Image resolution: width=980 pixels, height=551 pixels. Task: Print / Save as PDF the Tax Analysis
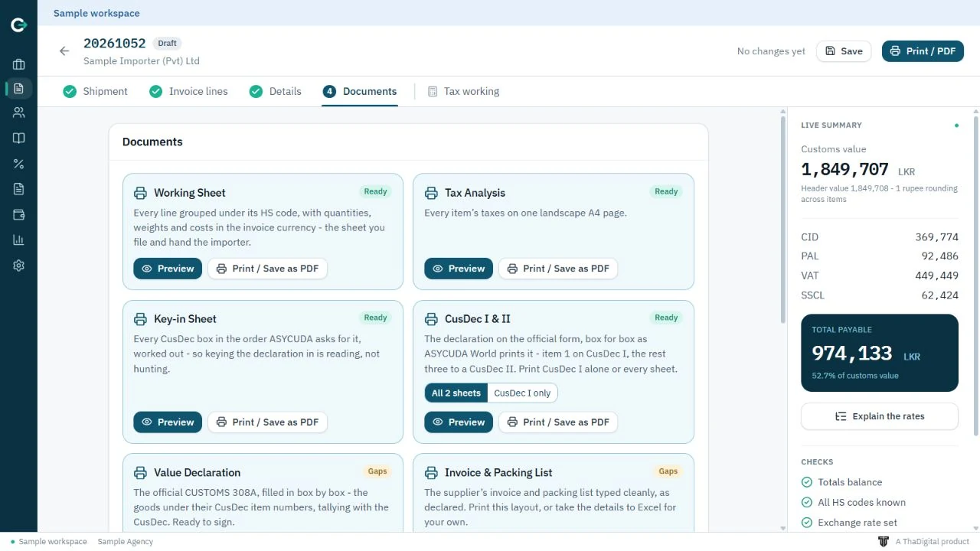pyautogui.click(x=558, y=269)
